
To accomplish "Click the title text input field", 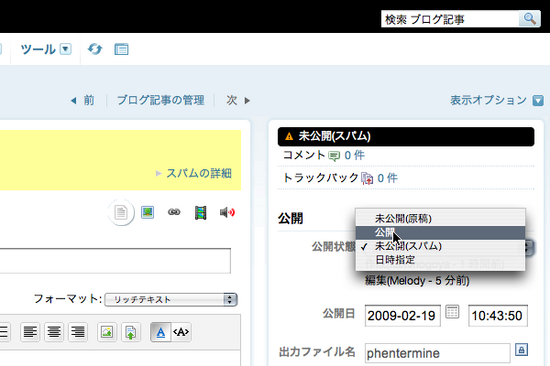I will coord(115,260).
